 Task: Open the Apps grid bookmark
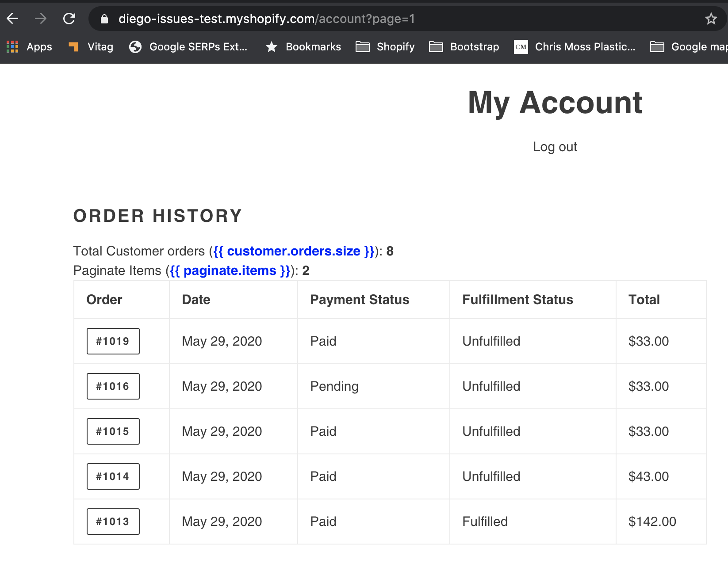click(x=29, y=47)
